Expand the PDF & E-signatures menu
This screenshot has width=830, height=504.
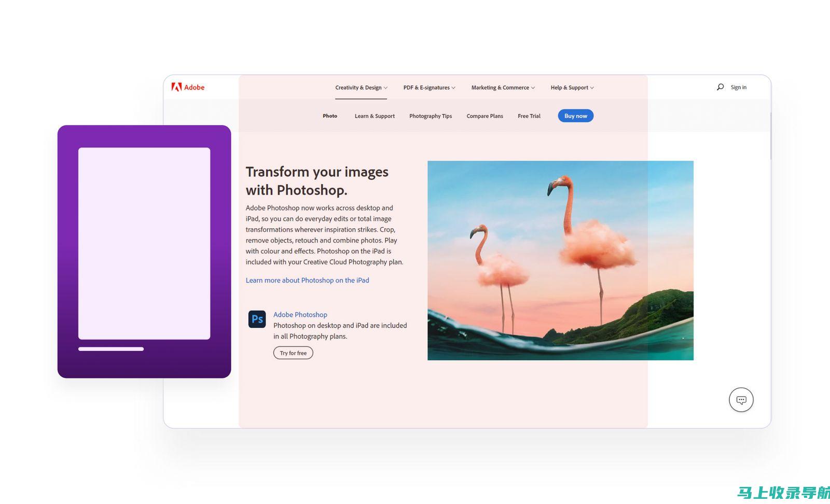tap(429, 88)
